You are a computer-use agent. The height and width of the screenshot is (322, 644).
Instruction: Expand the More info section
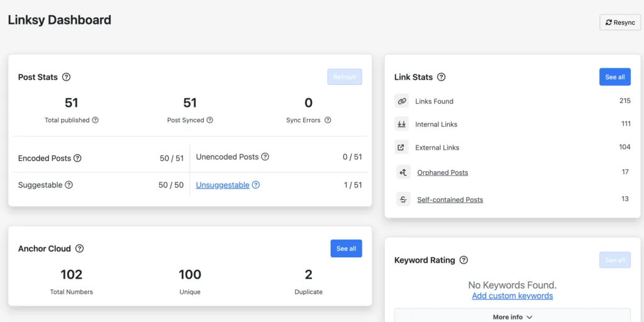click(x=512, y=317)
